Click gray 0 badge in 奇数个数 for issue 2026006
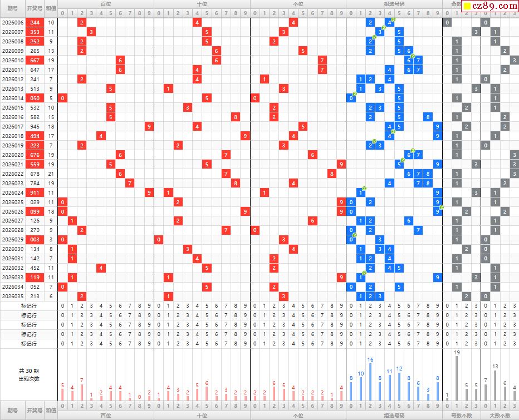Viewport: 519px width, 420px height. 447,22
